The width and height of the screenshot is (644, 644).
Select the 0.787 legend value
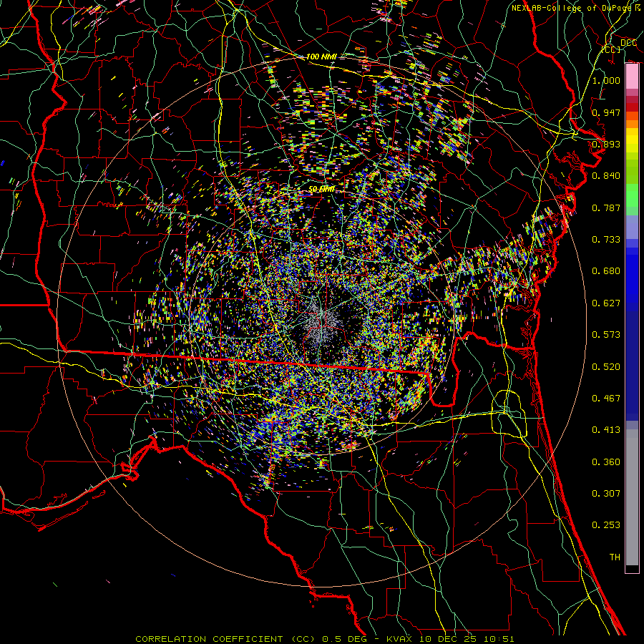tap(606, 208)
